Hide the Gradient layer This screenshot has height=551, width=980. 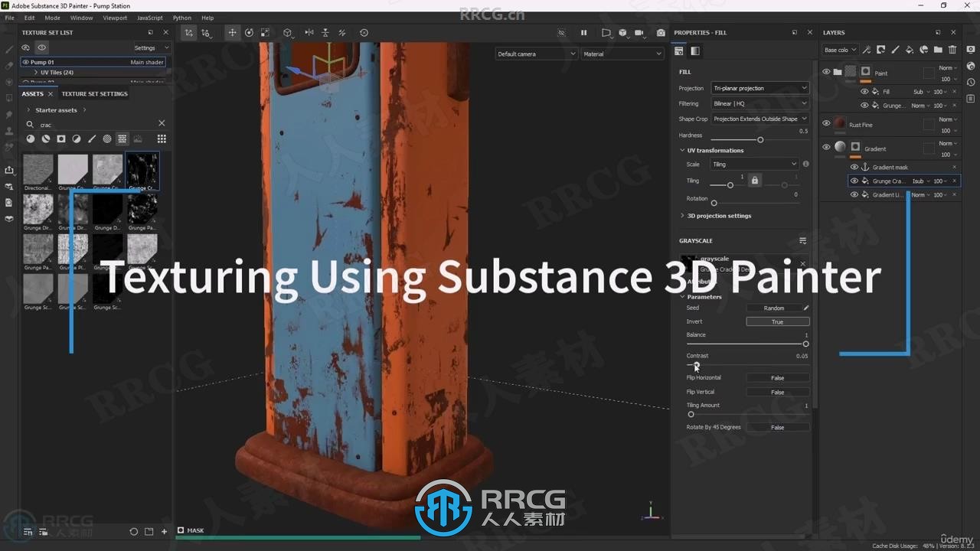826,147
